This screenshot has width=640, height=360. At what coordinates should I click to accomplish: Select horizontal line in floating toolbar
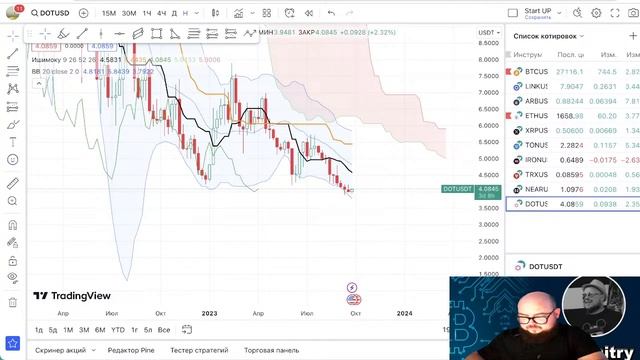pyautogui.click(x=119, y=33)
